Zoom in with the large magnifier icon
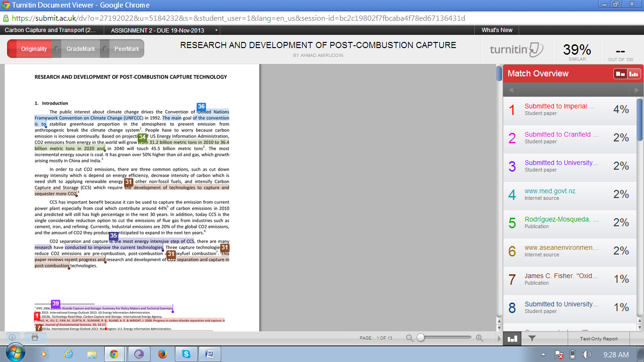 point(479,338)
